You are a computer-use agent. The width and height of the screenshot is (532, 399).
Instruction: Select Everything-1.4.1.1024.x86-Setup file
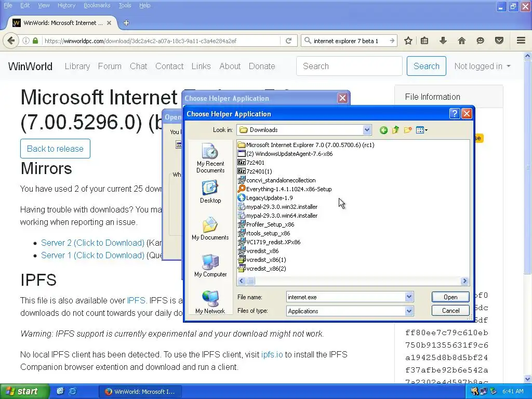[x=285, y=189]
